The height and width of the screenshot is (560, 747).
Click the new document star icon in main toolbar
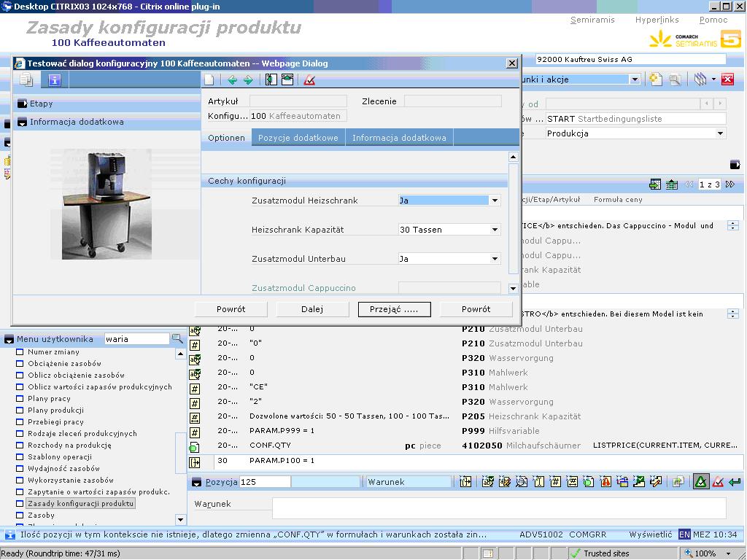pos(656,79)
